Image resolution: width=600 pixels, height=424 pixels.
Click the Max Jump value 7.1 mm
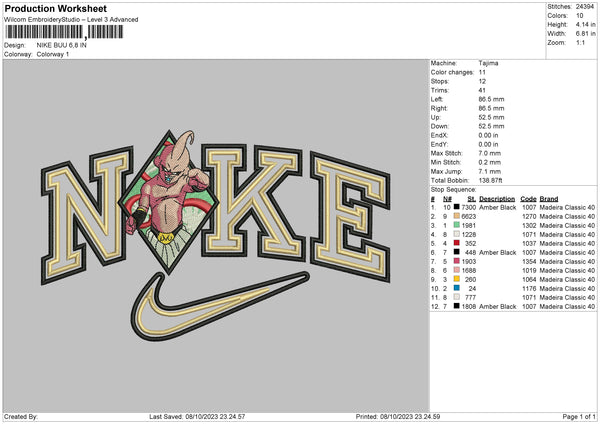490,171
